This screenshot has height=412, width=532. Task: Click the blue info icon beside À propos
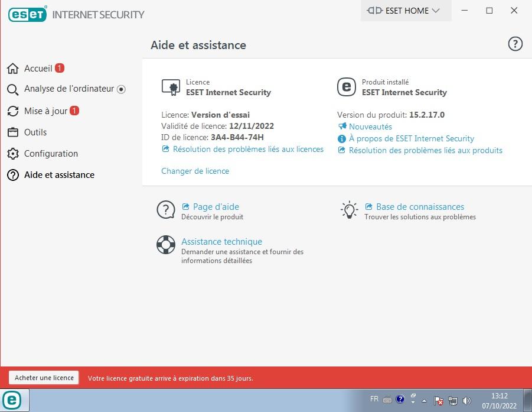tap(342, 138)
